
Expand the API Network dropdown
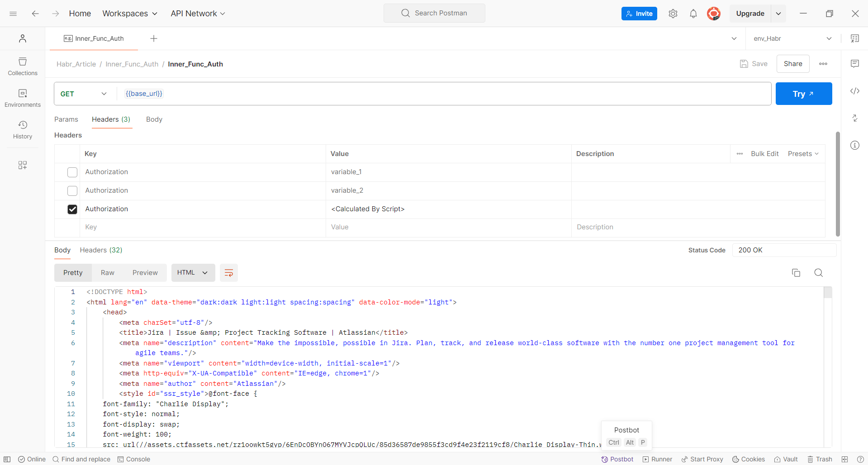click(x=198, y=14)
